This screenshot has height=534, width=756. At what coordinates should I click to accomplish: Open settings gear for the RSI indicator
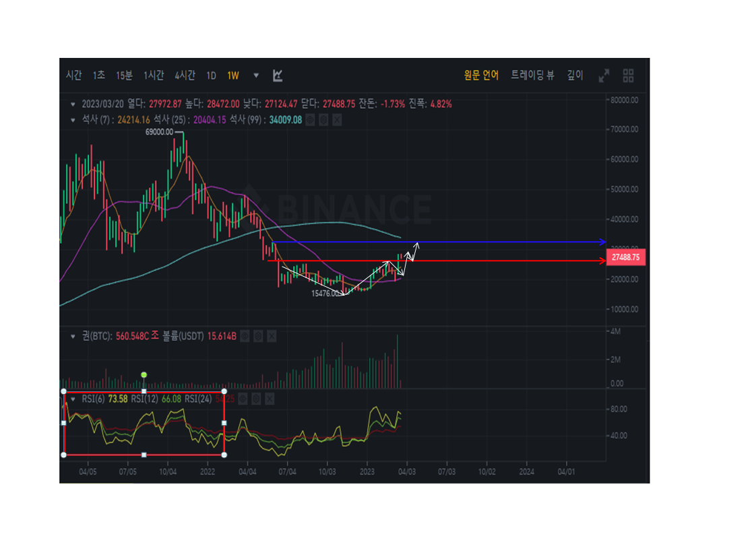click(x=256, y=399)
